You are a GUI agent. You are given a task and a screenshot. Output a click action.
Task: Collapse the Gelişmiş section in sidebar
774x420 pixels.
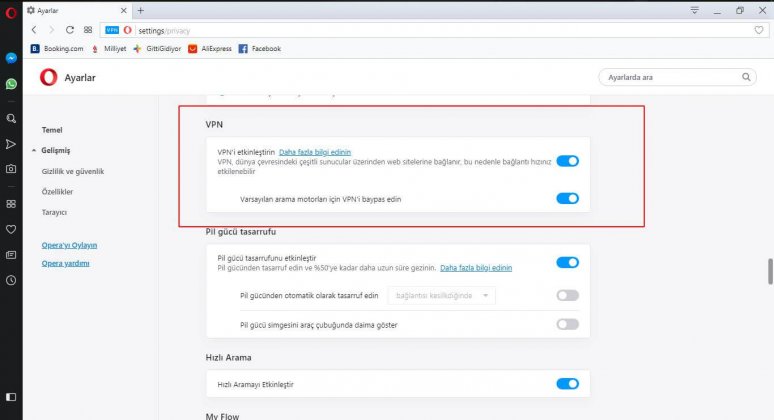[x=52, y=150]
